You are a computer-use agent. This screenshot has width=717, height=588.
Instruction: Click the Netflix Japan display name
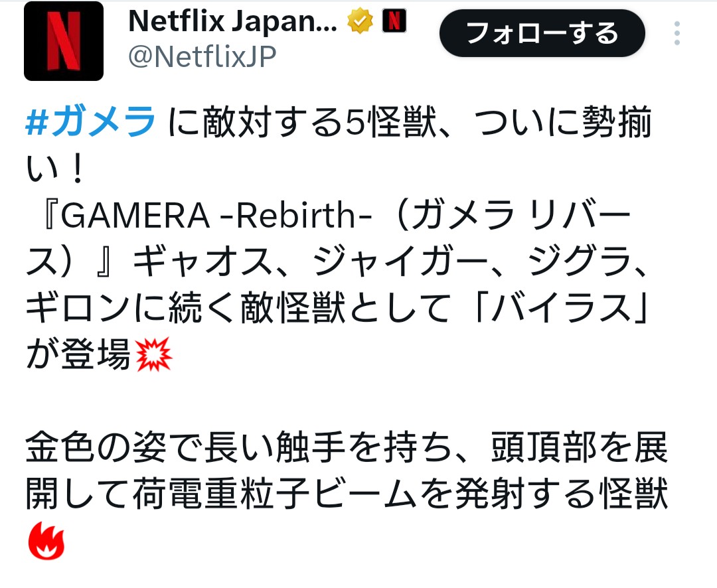click(233, 21)
